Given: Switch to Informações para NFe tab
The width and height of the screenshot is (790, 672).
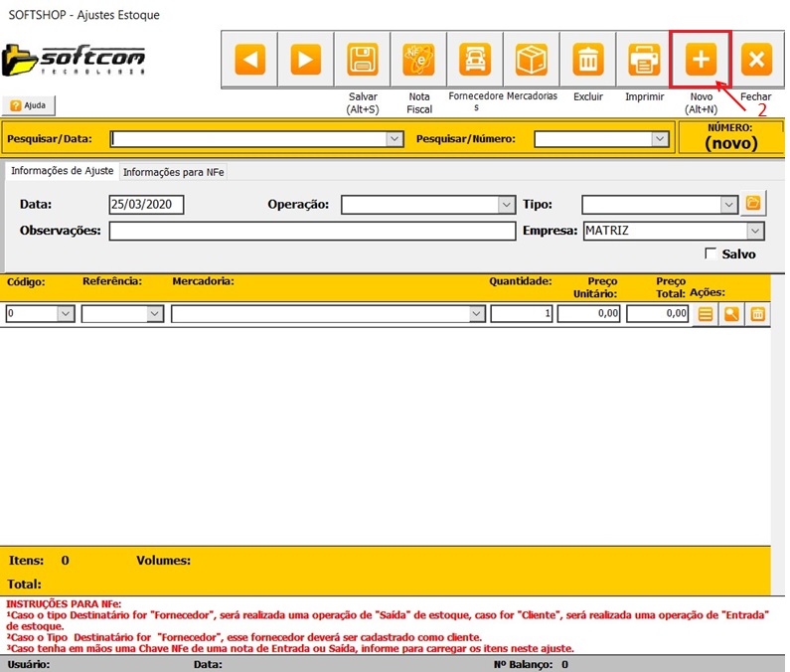Looking at the screenshot, I should (174, 172).
